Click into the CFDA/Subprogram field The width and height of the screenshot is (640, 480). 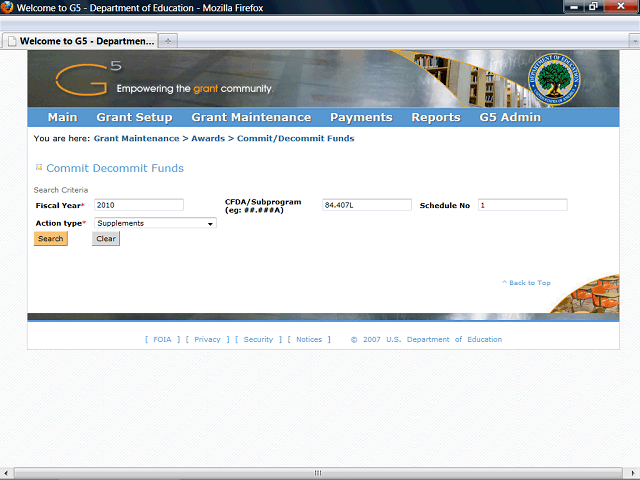point(367,205)
